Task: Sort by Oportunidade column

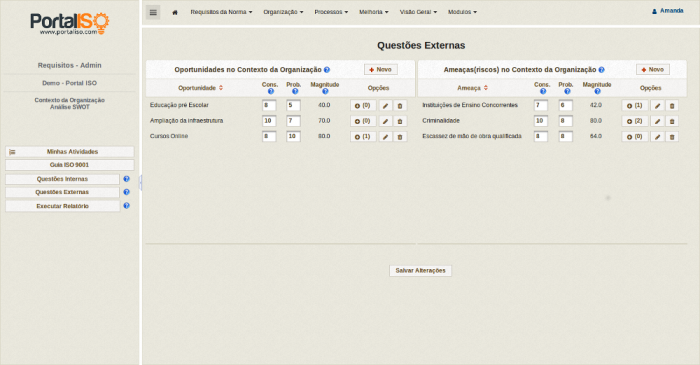Action: (201, 88)
